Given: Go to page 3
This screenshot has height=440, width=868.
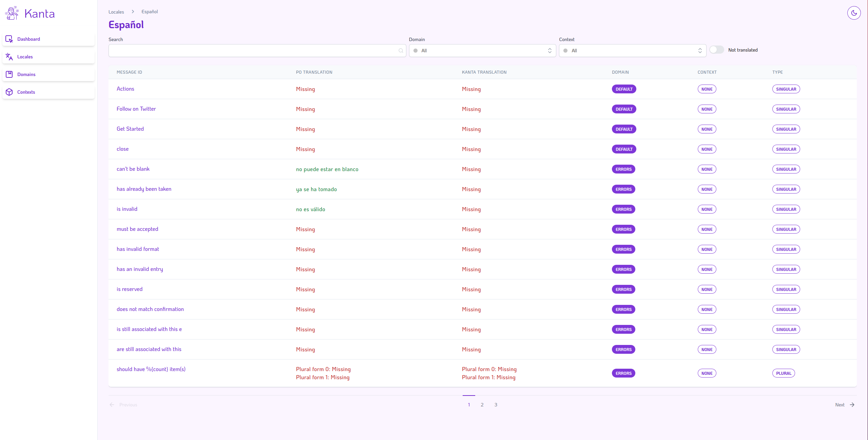Looking at the screenshot, I should point(496,405).
